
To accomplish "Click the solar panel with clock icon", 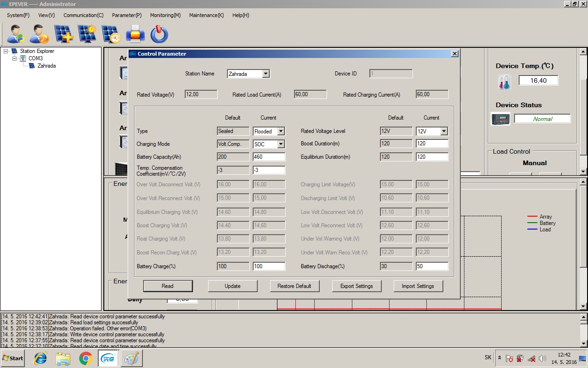I will click(x=111, y=34).
